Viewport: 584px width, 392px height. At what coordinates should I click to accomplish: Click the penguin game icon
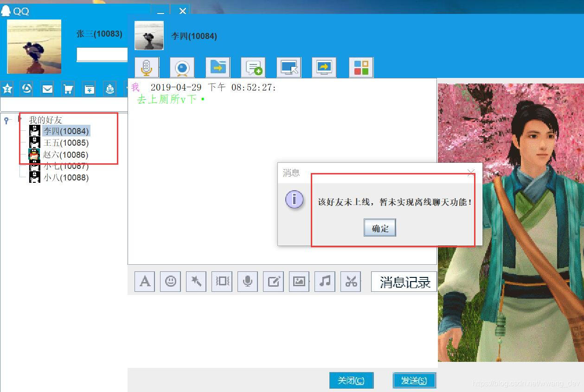click(110, 88)
